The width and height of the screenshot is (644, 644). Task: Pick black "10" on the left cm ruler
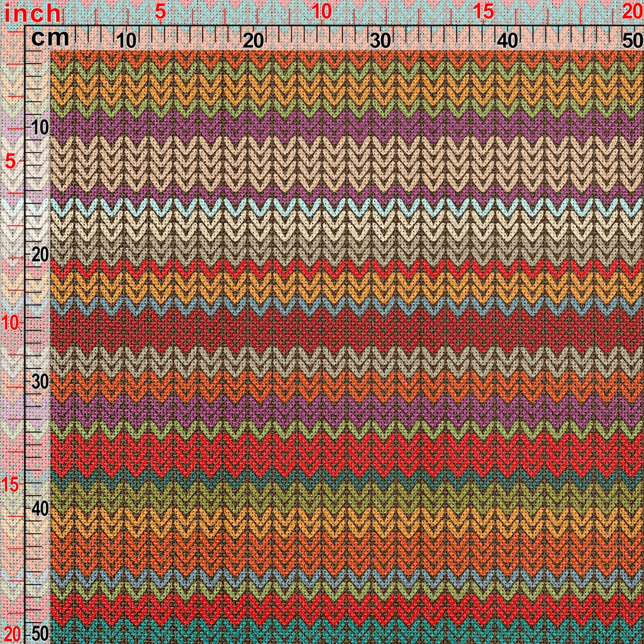tap(40, 128)
